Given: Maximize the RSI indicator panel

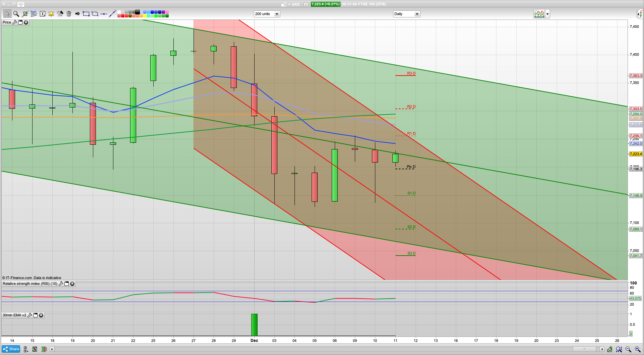Looking at the screenshot, I should point(66,283).
